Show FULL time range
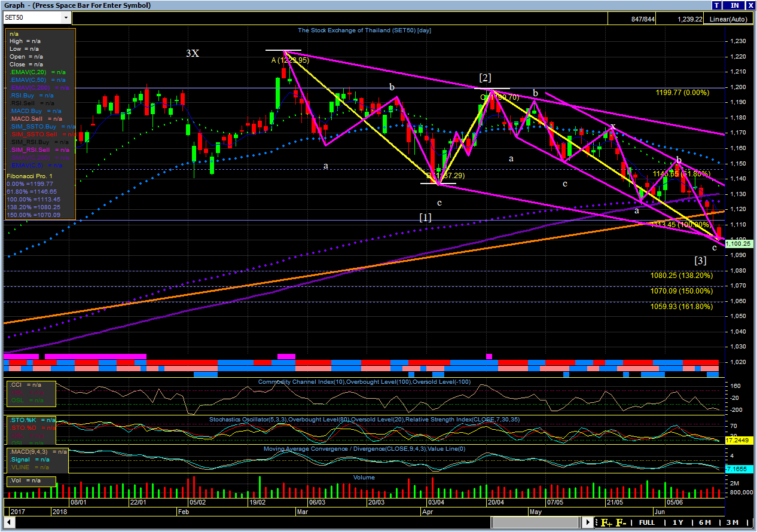The height and width of the screenshot is (532, 757). pos(646,522)
